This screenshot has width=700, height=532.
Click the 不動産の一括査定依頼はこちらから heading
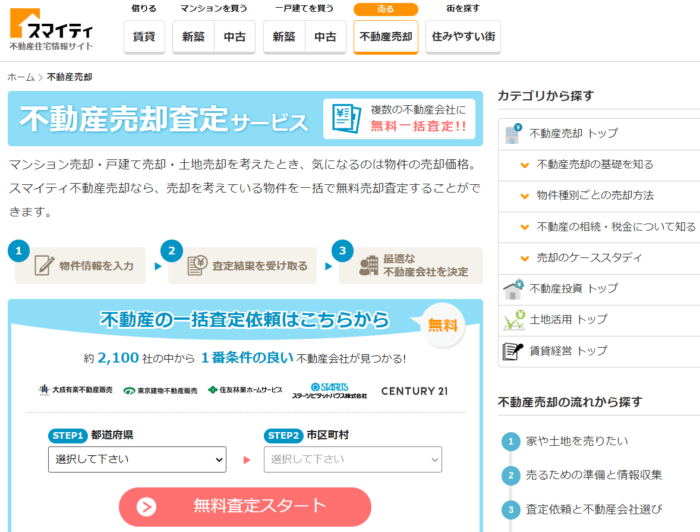(x=245, y=320)
